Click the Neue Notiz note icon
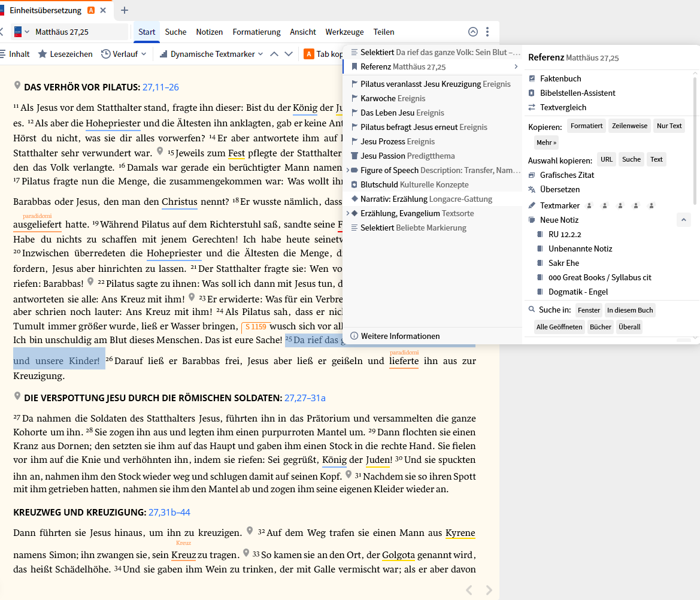Image resolution: width=700 pixels, height=600 pixels. 532,220
